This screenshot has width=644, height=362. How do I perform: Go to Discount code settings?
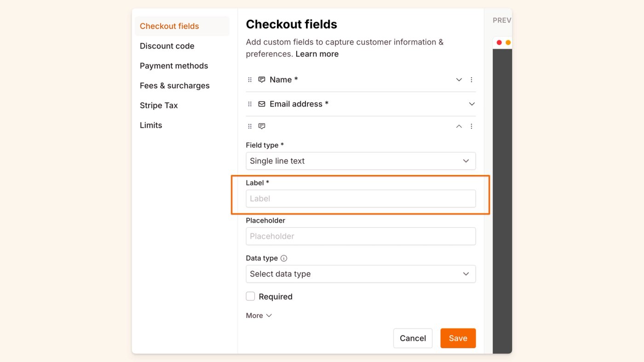[x=167, y=46]
